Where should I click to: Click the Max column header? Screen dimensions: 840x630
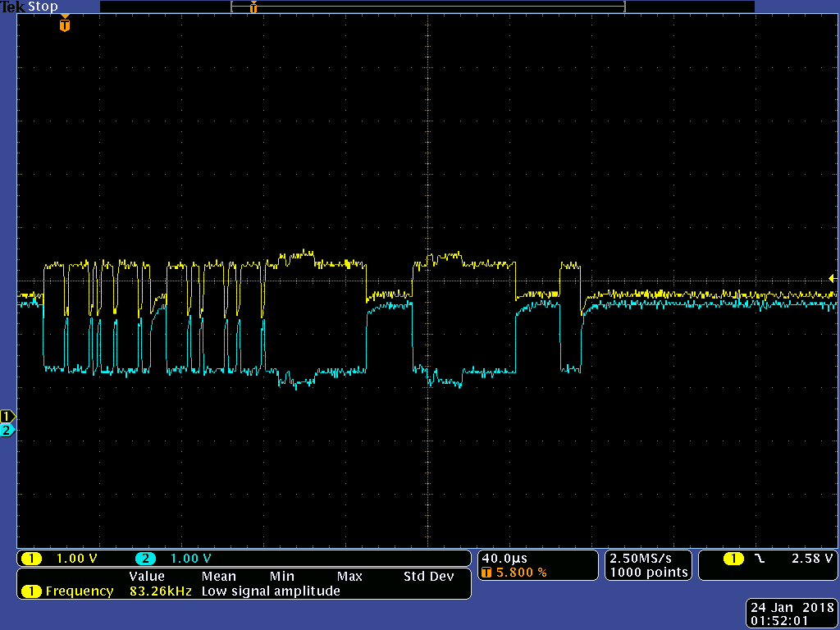click(349, 577)
